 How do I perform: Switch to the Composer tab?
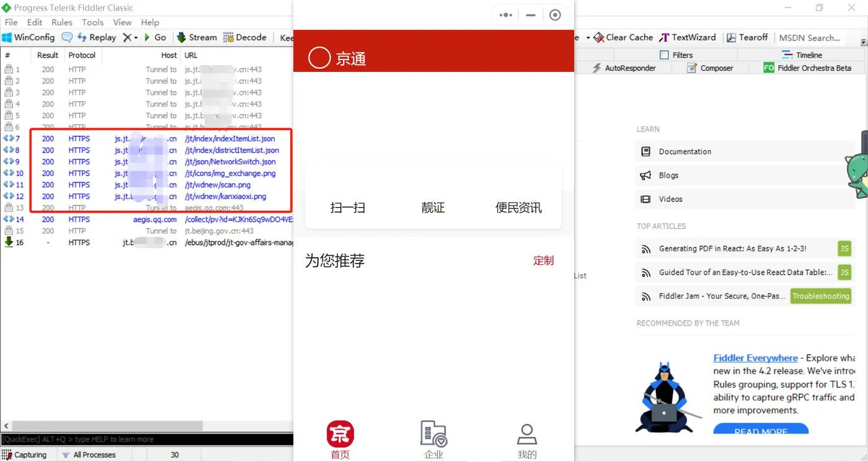click(710, 68)
